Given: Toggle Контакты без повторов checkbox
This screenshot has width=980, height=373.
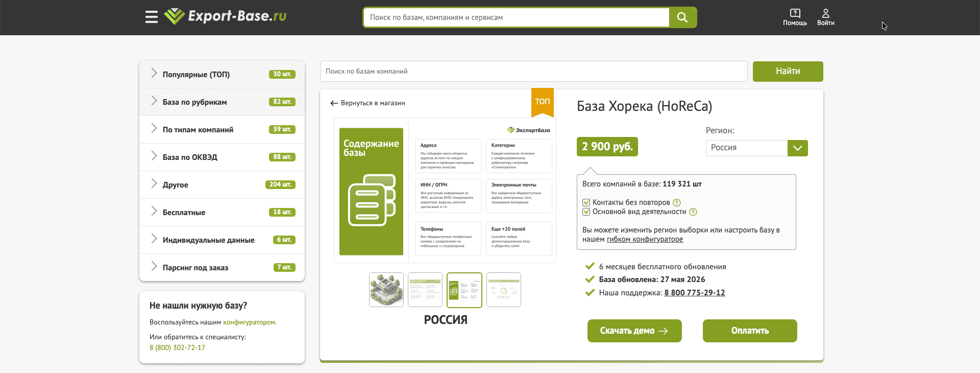Looking at the screenshot, I should point(586,203).
